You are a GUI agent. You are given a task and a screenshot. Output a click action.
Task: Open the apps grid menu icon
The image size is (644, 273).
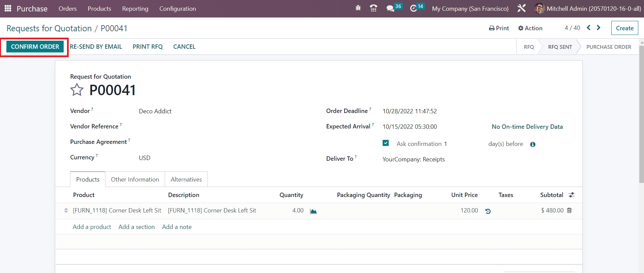(x=8, y=8)
